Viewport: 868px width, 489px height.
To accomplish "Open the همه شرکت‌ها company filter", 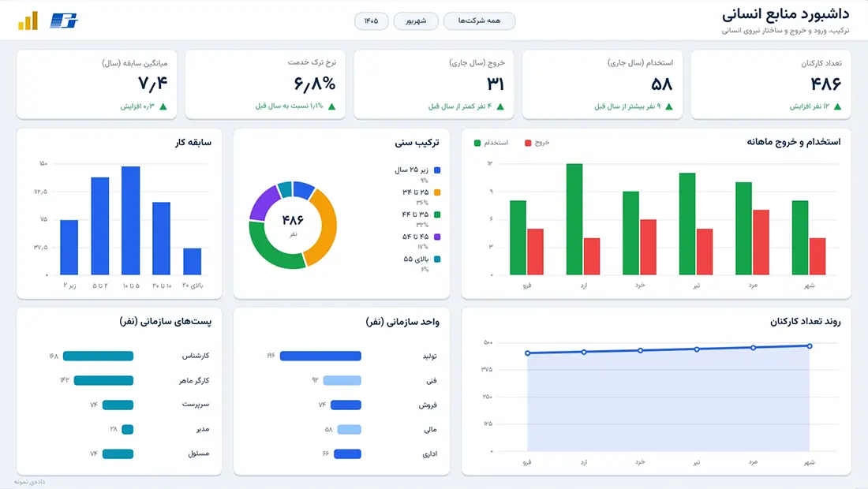I will pyautogui.click(x=480, y=21).
